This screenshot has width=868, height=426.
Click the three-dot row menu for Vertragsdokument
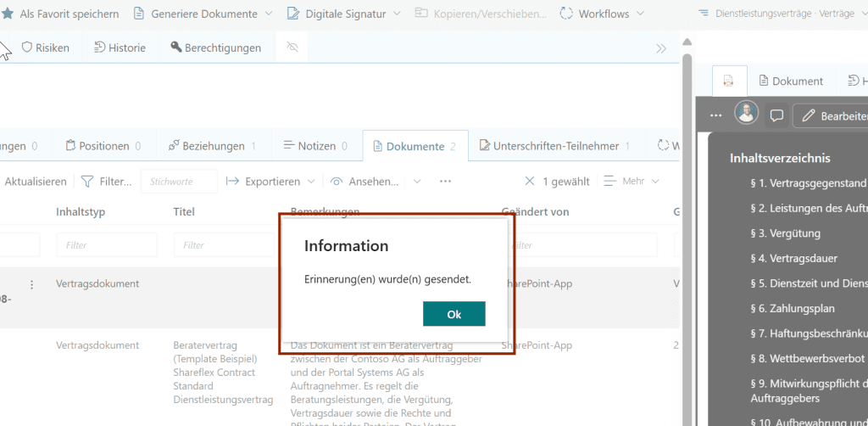click(32, 285)
